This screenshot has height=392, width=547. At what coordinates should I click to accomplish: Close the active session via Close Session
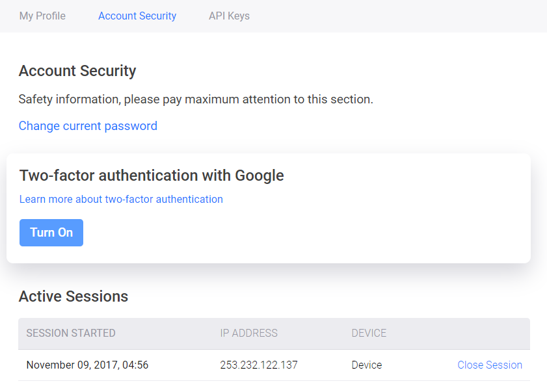(x=490, y=365)
